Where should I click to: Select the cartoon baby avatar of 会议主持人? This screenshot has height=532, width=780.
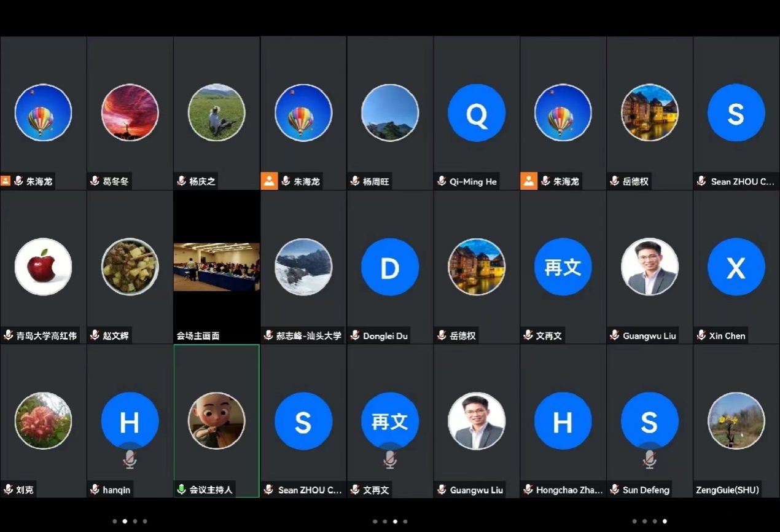[x=216, y=421]
